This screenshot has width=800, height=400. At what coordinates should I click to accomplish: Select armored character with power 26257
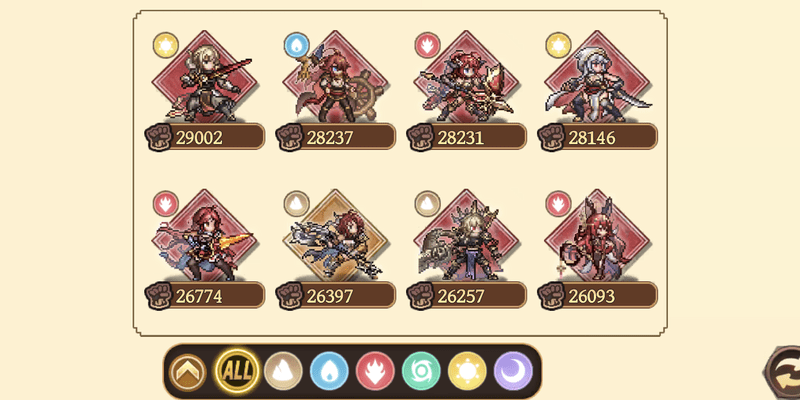pyautogui.click(x=467, y=236)
